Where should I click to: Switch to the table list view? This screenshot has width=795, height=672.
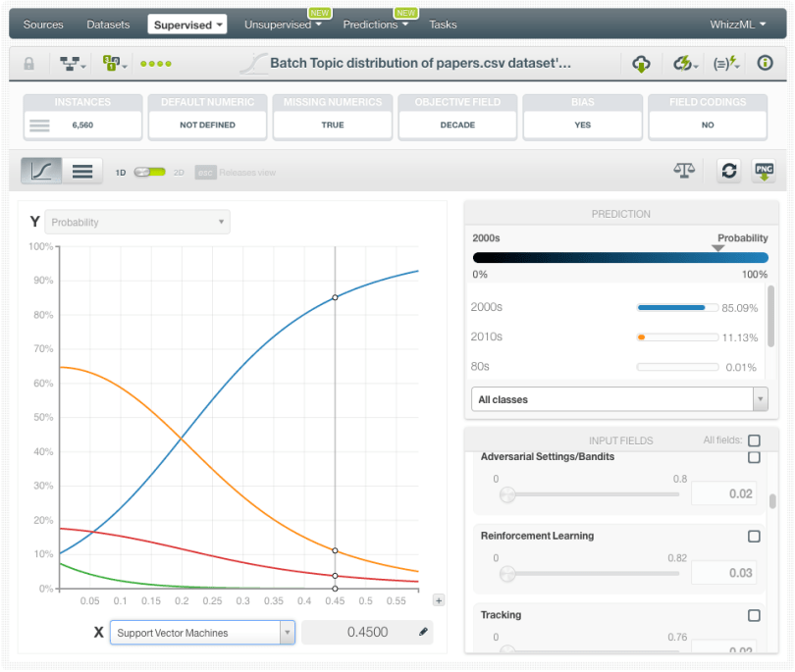pyautogui.click(x=82, y=171)
